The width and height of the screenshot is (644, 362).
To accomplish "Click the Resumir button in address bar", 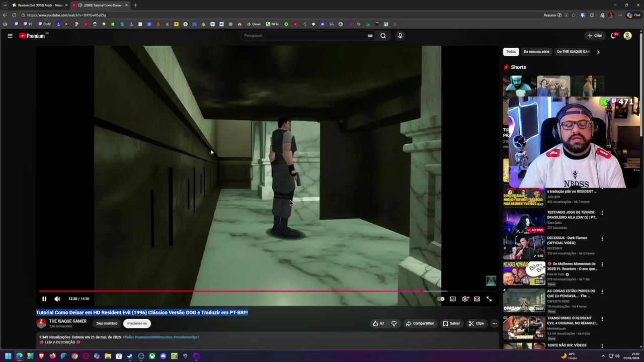I will click(552, 15).
